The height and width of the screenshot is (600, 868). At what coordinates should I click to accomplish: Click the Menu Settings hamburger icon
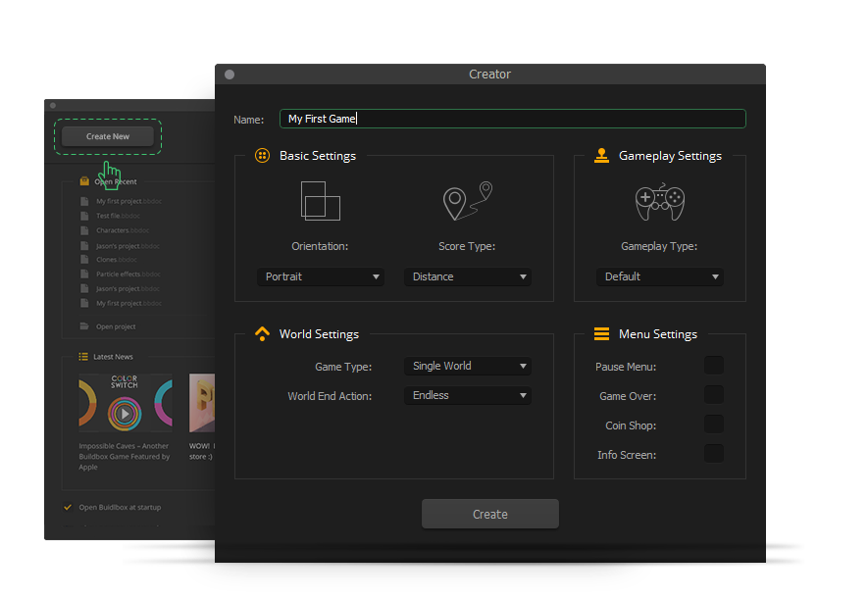(x=601, y=333)
